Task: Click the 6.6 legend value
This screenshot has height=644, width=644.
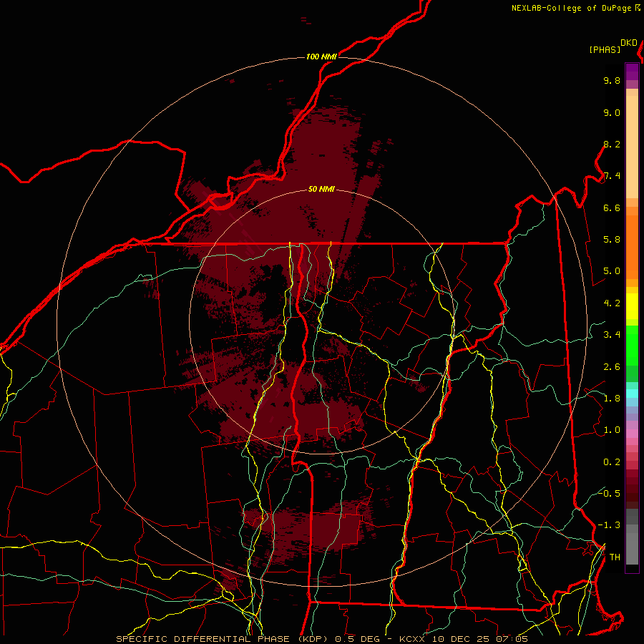Action: coord(612,208)
